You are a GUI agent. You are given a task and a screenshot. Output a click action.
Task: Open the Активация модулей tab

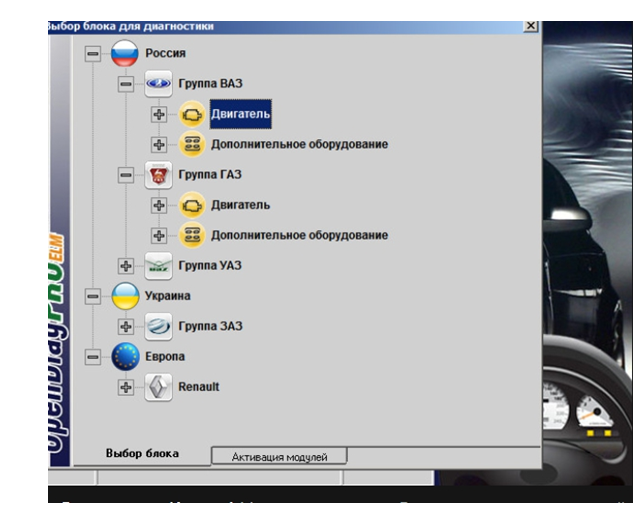click(x=279, y=457)
